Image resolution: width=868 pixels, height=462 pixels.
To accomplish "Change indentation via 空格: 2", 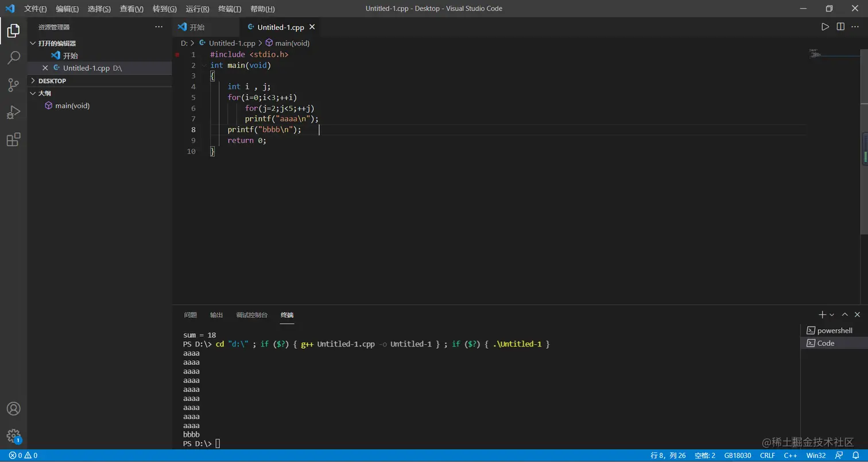I will coord(705,456).
